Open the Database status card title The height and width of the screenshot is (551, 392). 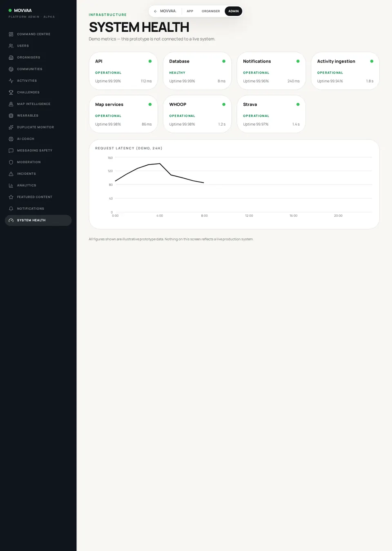[179, 61]
